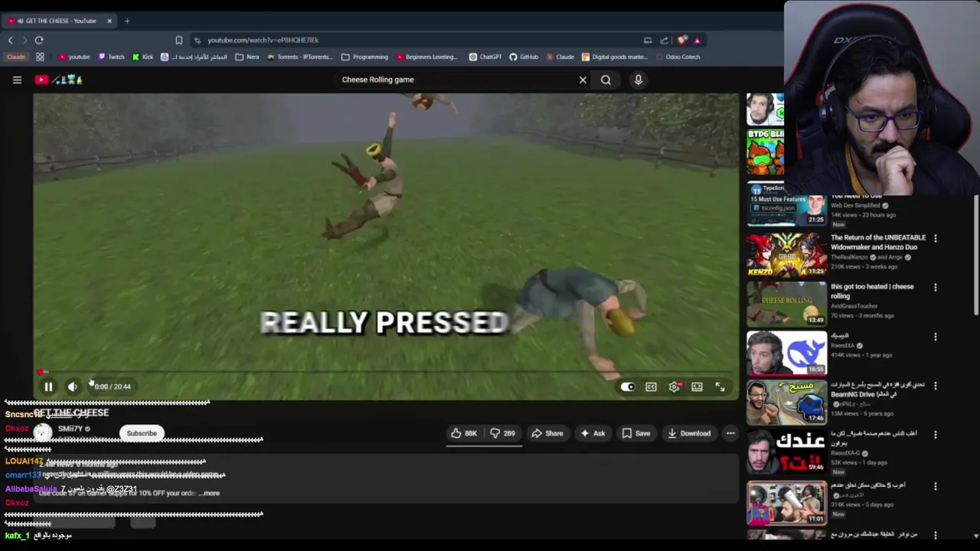Select the GET THE CHEESE - YouTube tab
Screen dimensions: 980x551
(x=60, y=21)
